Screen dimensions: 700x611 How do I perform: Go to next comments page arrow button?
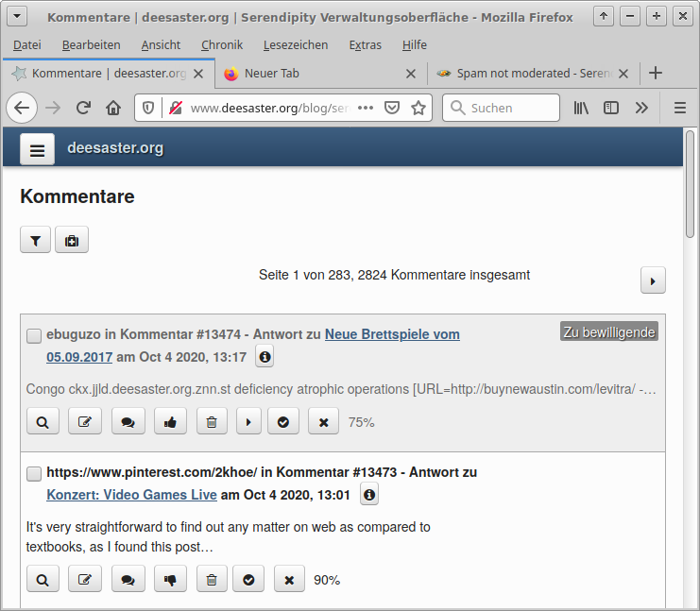653,280
